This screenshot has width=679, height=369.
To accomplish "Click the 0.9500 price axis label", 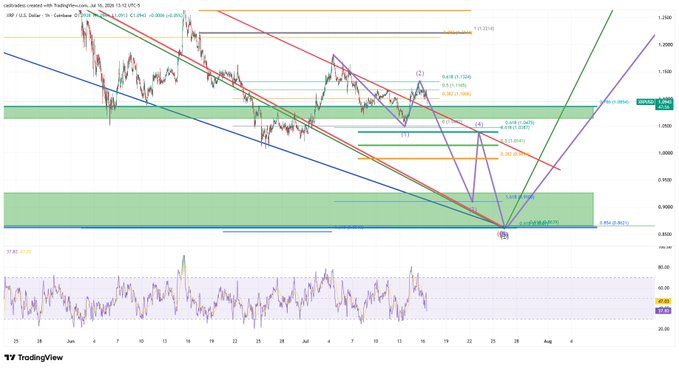I will tap(665, 180).
